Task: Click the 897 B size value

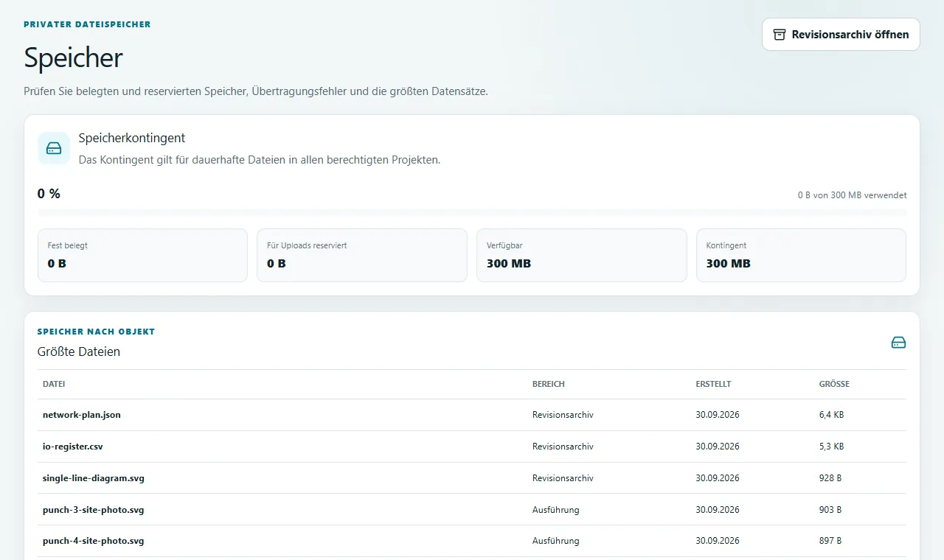Action: pos(830,541)
